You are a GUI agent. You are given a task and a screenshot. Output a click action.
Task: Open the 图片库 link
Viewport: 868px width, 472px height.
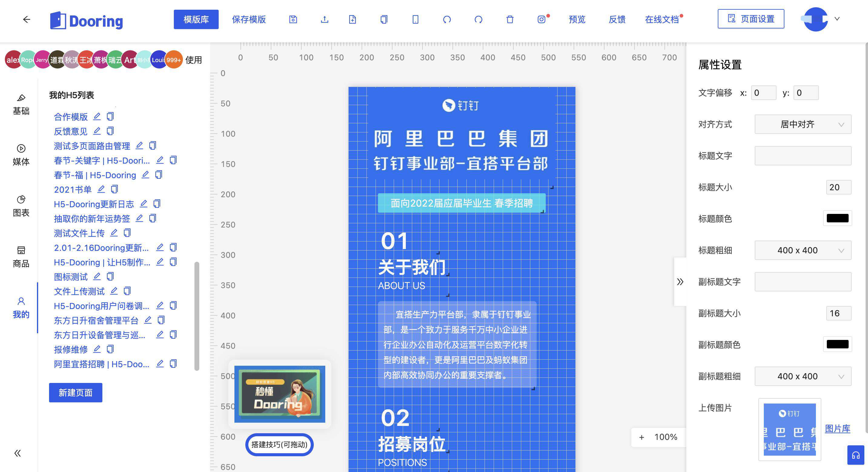(837, 428)
